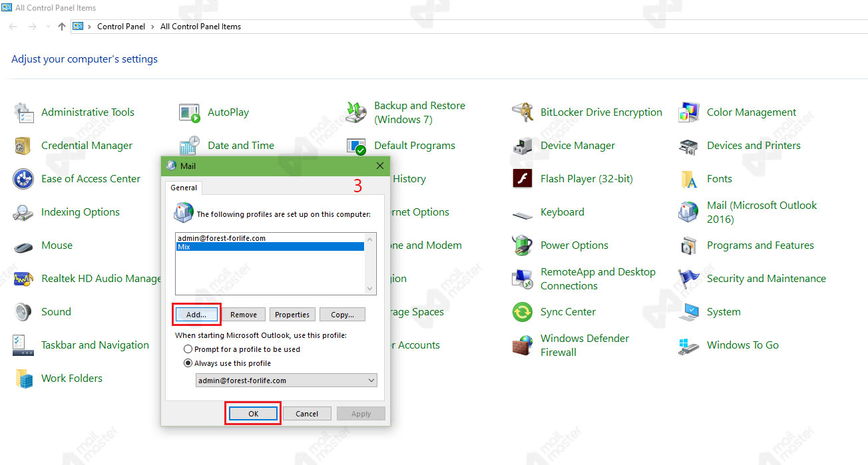Viewport: 868px width, 465px height.
Task: Open Taskbar and Navigation icon
Action: 24,345
